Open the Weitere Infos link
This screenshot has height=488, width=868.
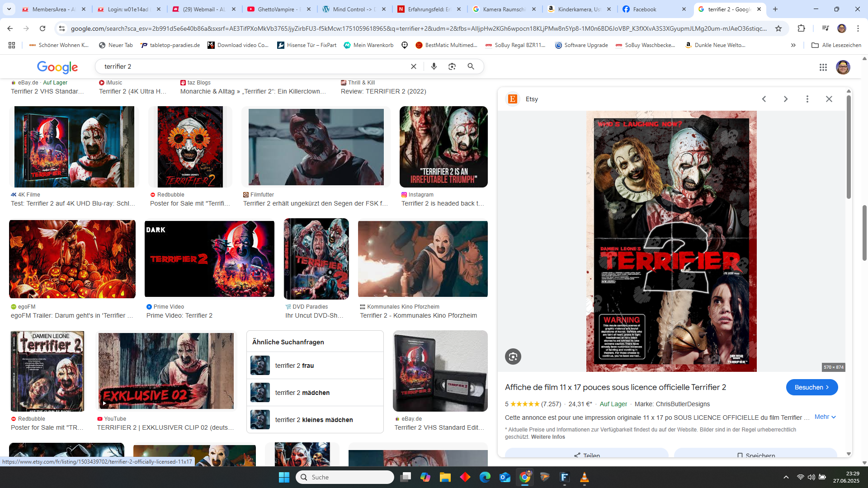[548, 437]
